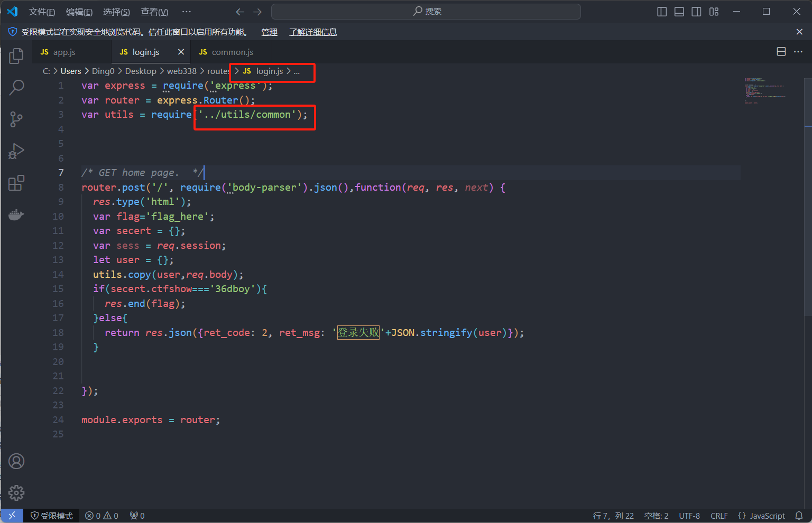Click 'module.exports' on line 24

click(x=122, y=420)
